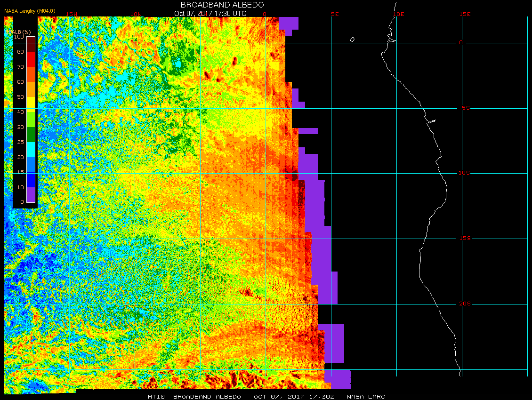Pick the light blue legend swatch below 20
The height and width of the screenshot is (400, 532).
tap(31, 165)
